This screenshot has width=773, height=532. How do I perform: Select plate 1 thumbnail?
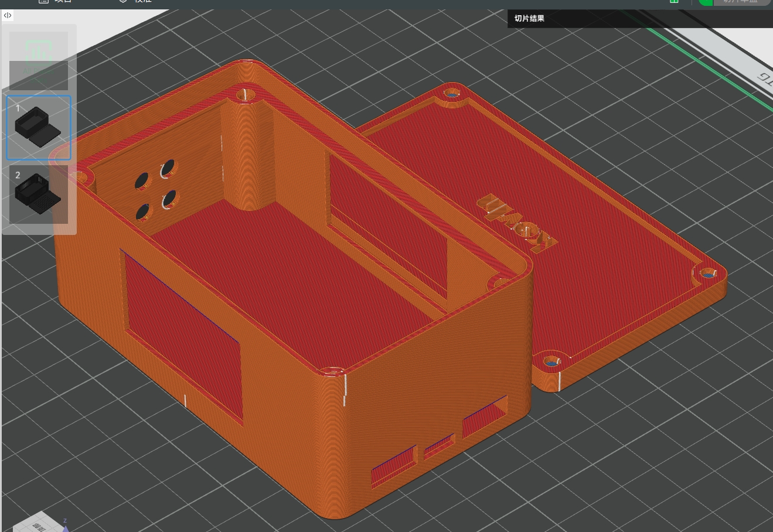click(39, 128)
